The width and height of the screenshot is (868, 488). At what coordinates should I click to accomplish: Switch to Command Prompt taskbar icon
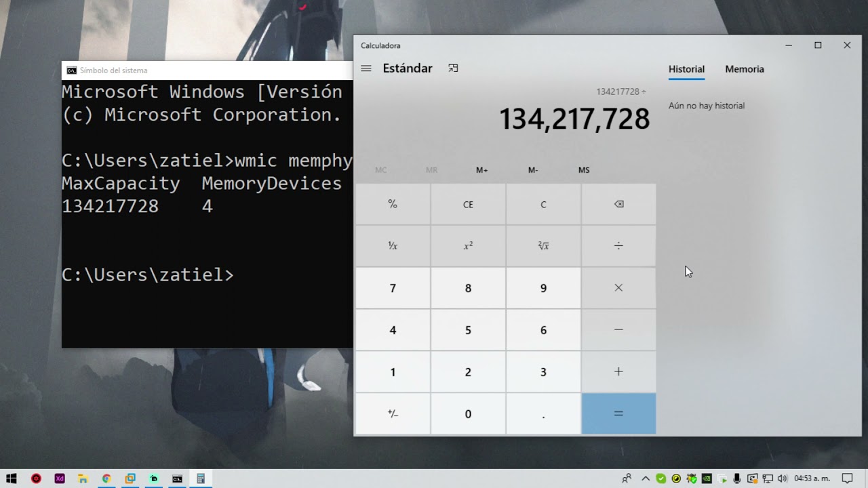click(x=177, y=479)
